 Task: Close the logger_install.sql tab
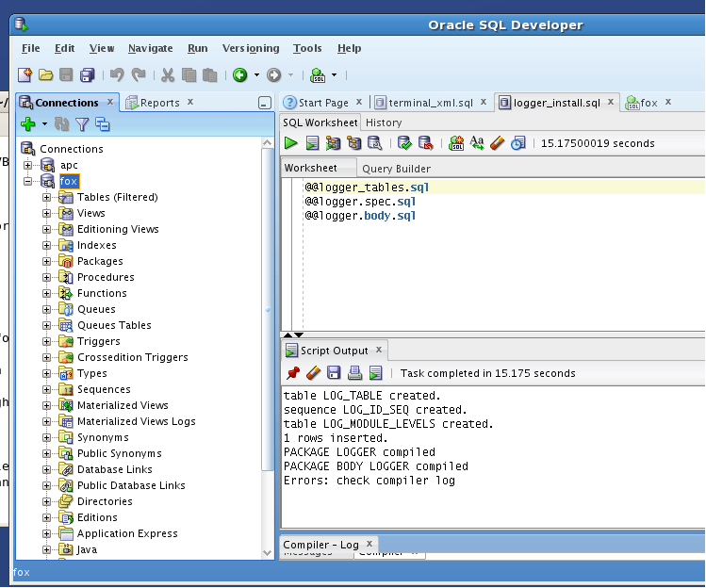[611, 102]
